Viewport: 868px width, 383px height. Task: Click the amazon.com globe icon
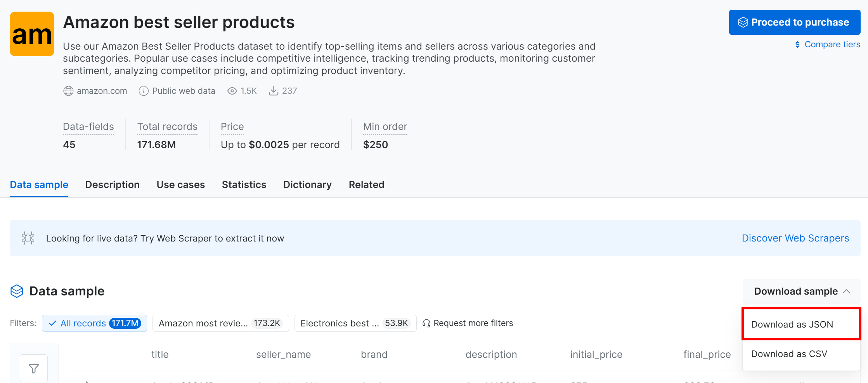click(x=68, y=91)
